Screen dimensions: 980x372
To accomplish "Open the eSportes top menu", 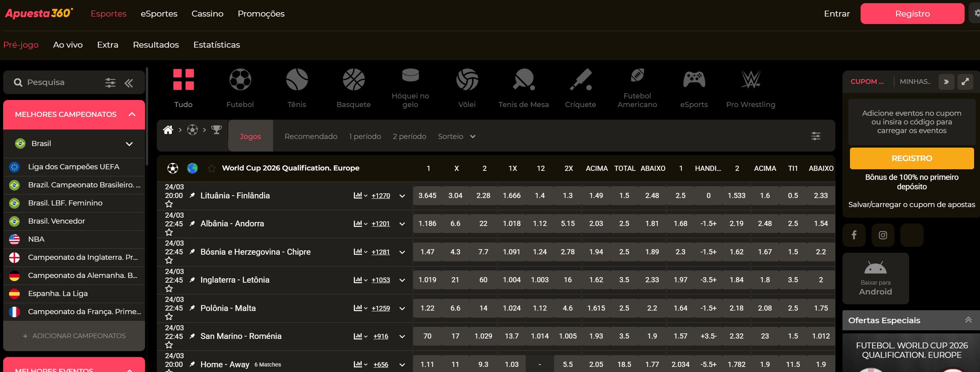I will [x=159, y=14].
